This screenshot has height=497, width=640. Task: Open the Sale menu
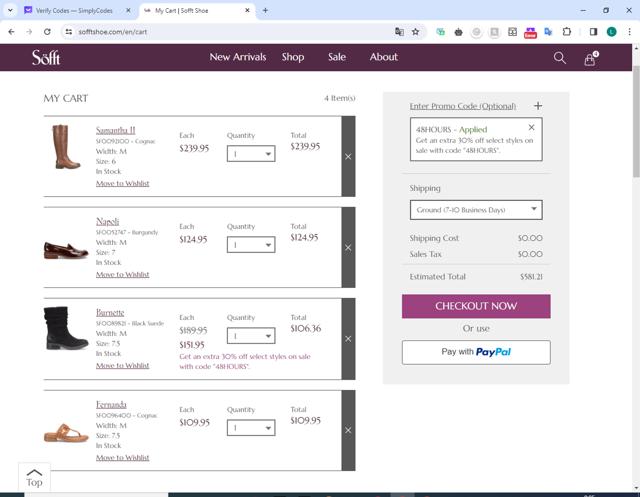coord(337,57)
